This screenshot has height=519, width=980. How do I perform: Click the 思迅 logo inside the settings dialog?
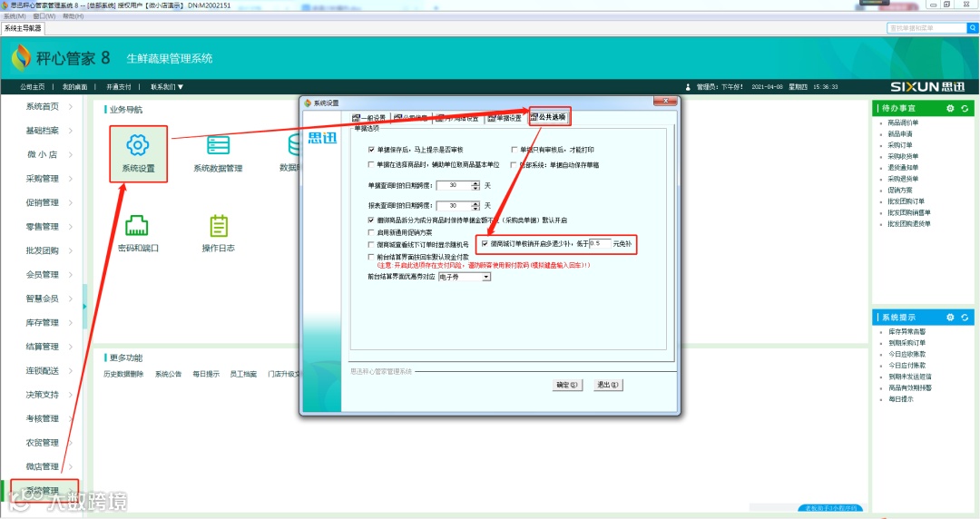pos(322,138)
